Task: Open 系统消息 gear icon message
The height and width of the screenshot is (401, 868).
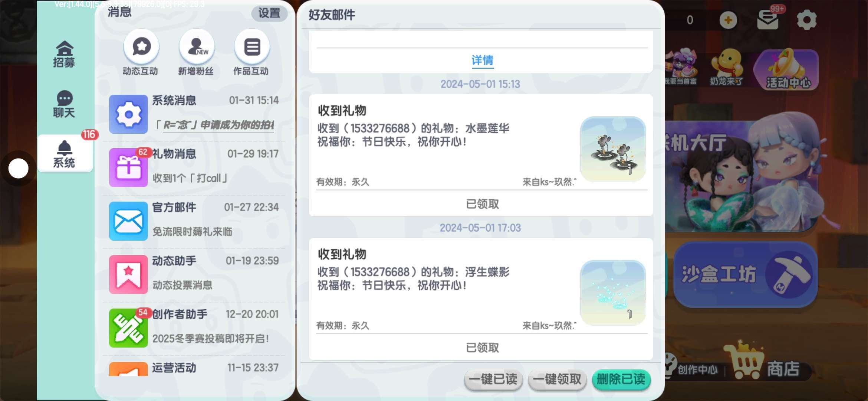Action: click(x=128, y=114)
